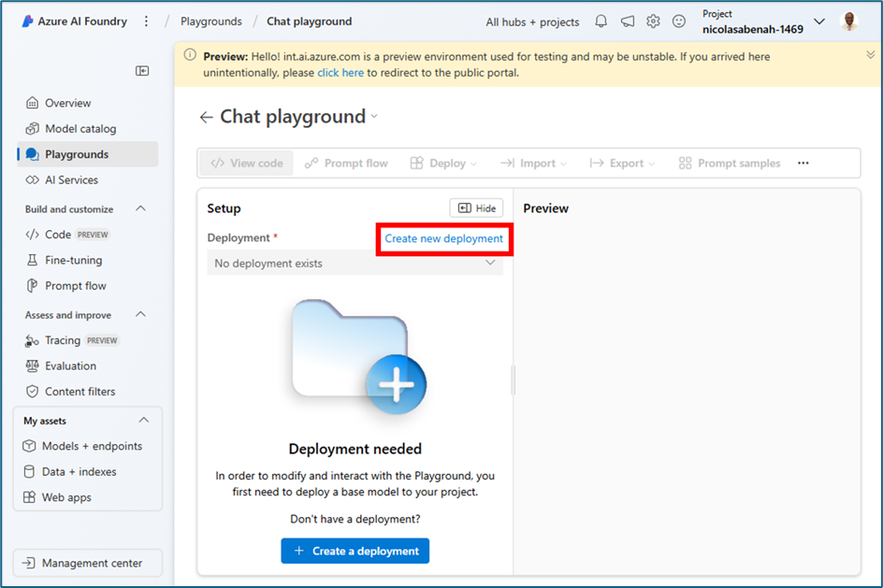This screenshot has height=588, width=883.
Task: Open the No deployment exists dropdown
Action: pos(355,264)
